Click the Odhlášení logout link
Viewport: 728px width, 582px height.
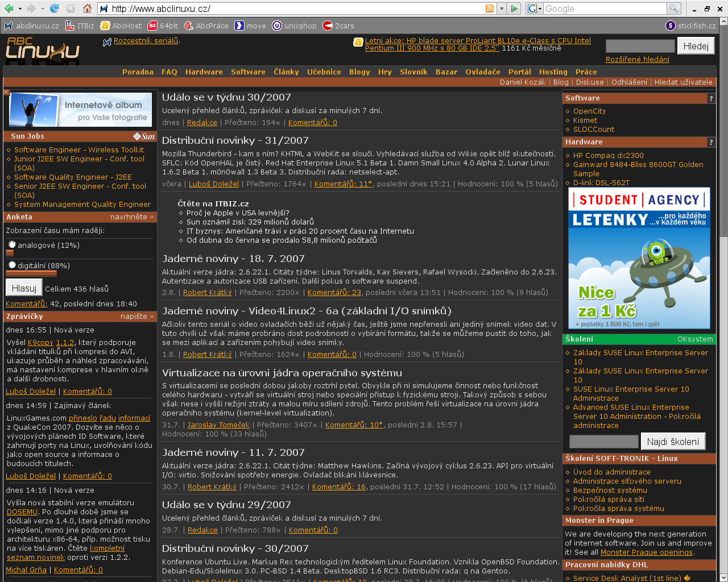(x=629, y=82)
